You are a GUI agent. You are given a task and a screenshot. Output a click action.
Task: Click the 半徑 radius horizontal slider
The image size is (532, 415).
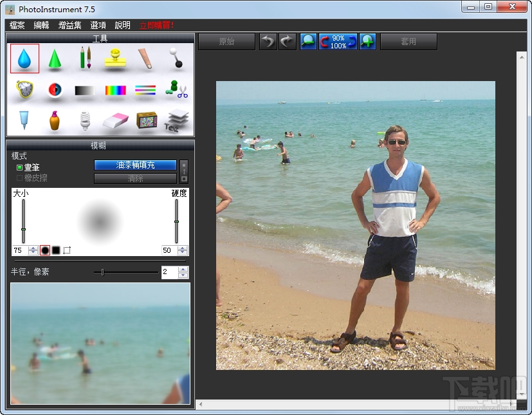pos(126,272)
